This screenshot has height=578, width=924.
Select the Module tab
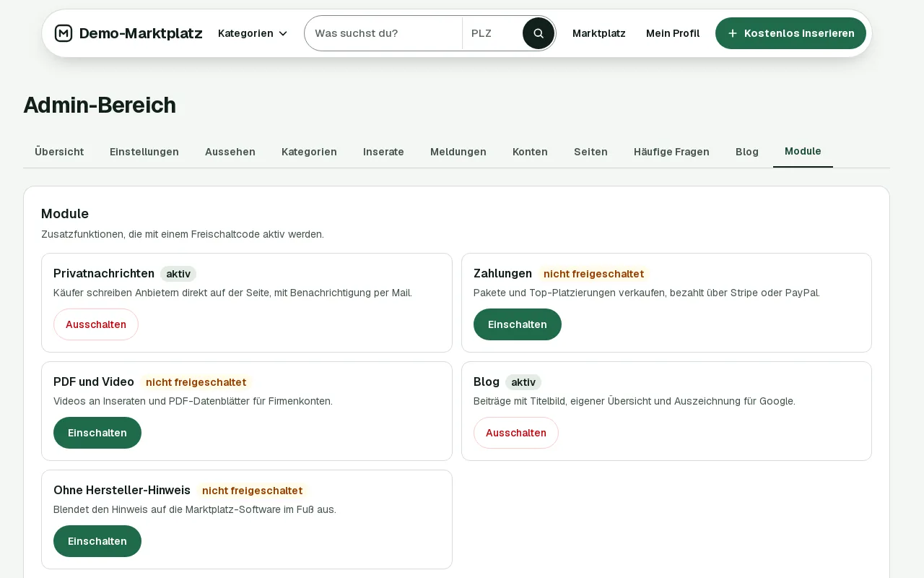point(803,152)
